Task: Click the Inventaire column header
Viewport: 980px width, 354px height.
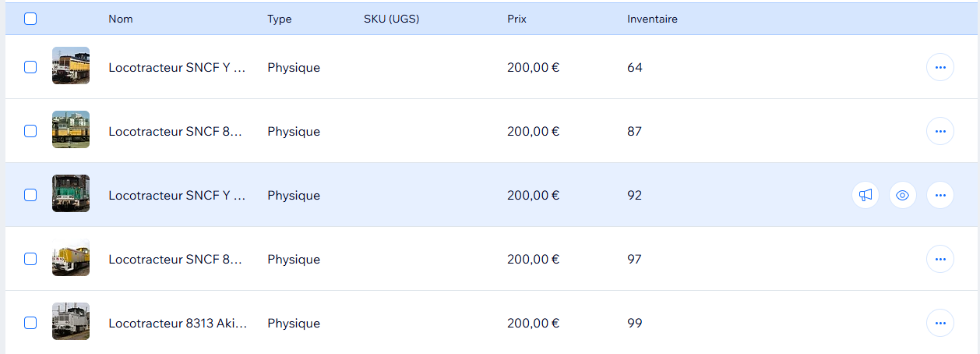Action: [x=652, y=19]
